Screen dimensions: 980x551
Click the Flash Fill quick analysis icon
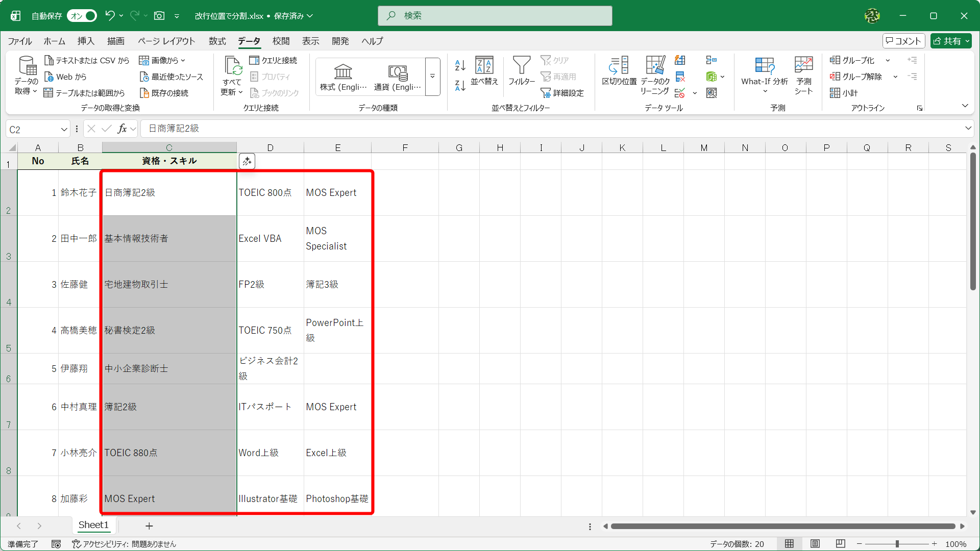pyautogui.click(x=247, y=161)
